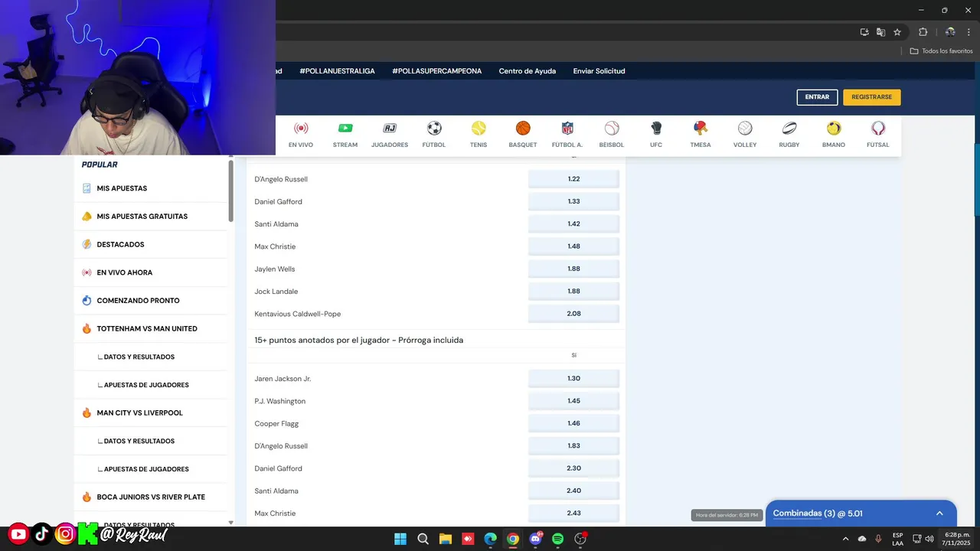This screenshot has width=980, height=551.
Task: Open #POLLASUPERCAMPEONA menu item
Action: click(x=436, y=71)
